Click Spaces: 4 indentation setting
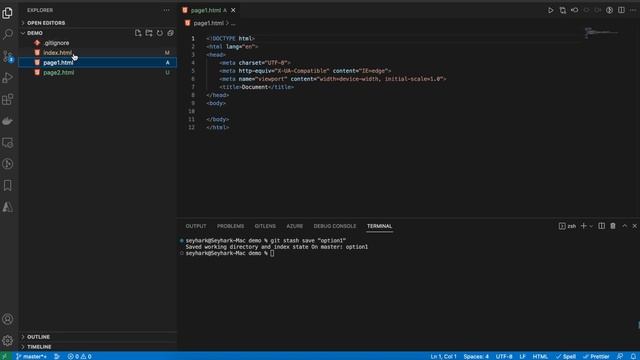640x360 pixels. pyautogui.click(x=476, y=356)
